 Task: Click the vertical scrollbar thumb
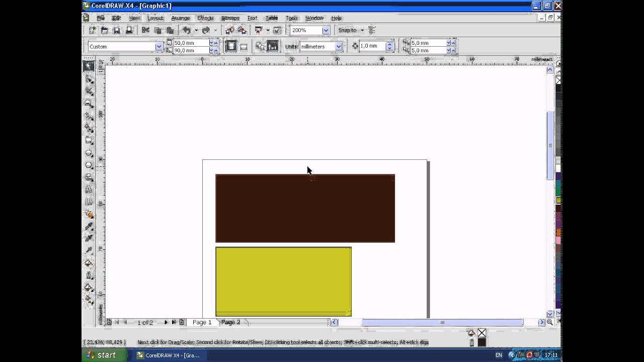[550, 145]
